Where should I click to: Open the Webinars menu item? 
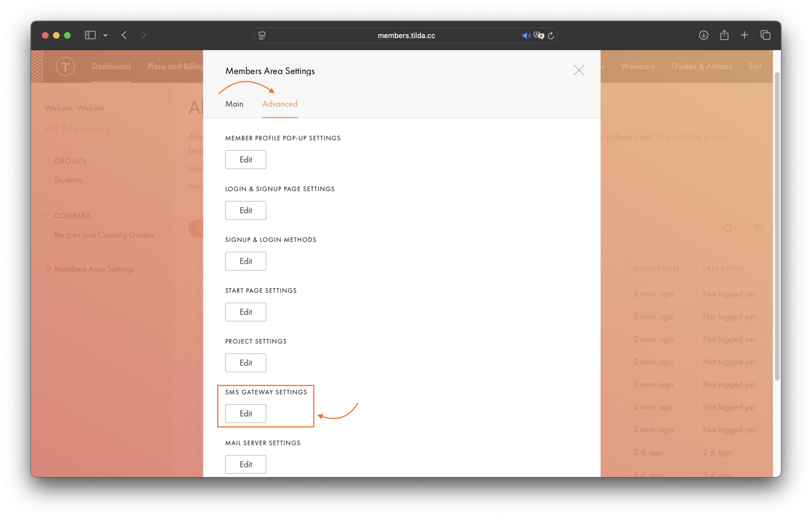click(x=638, y=66)
